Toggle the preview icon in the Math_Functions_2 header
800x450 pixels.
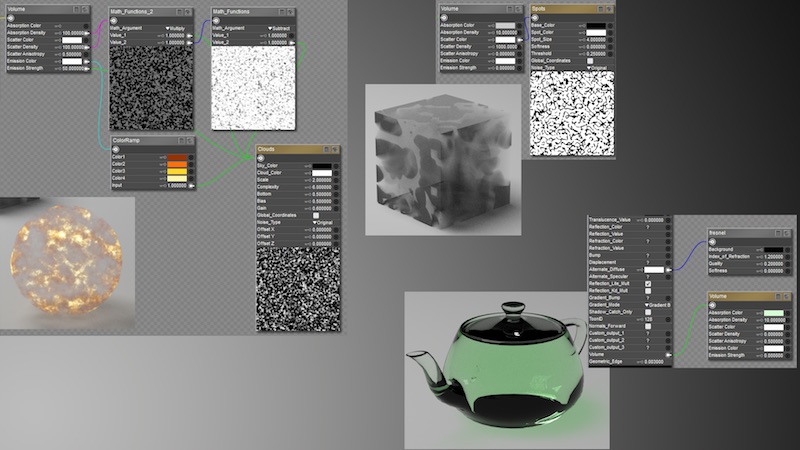click(179, 11)
